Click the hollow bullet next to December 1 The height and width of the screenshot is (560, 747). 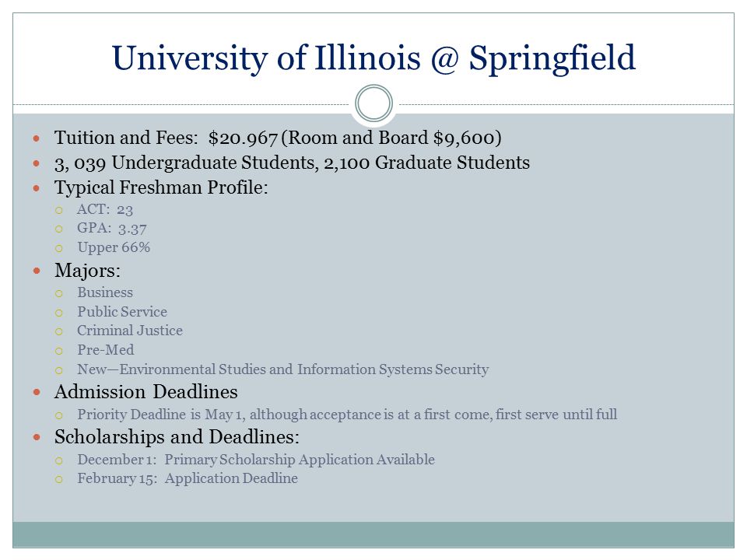pyautogui.click(x=58, y=460)
